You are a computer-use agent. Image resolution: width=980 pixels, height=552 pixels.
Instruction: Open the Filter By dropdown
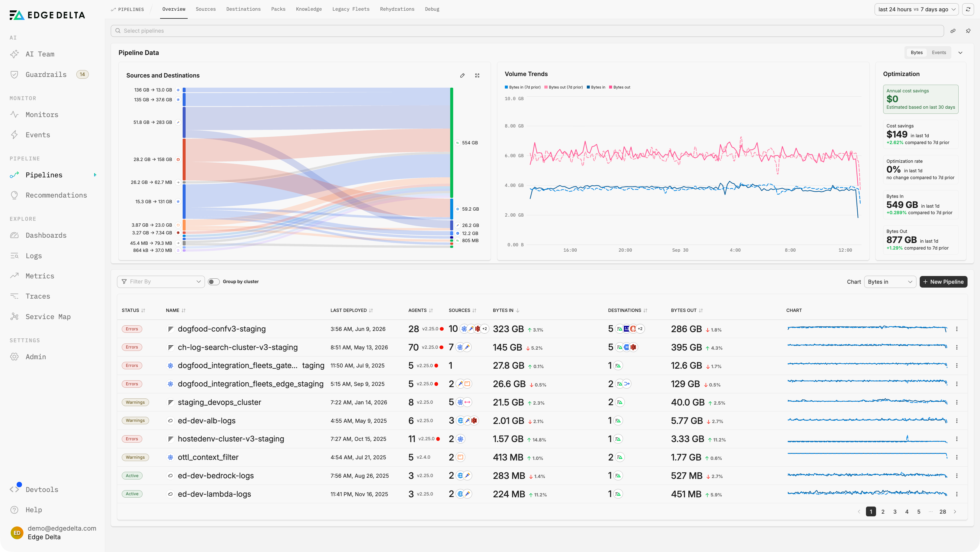tap(161, 282)
